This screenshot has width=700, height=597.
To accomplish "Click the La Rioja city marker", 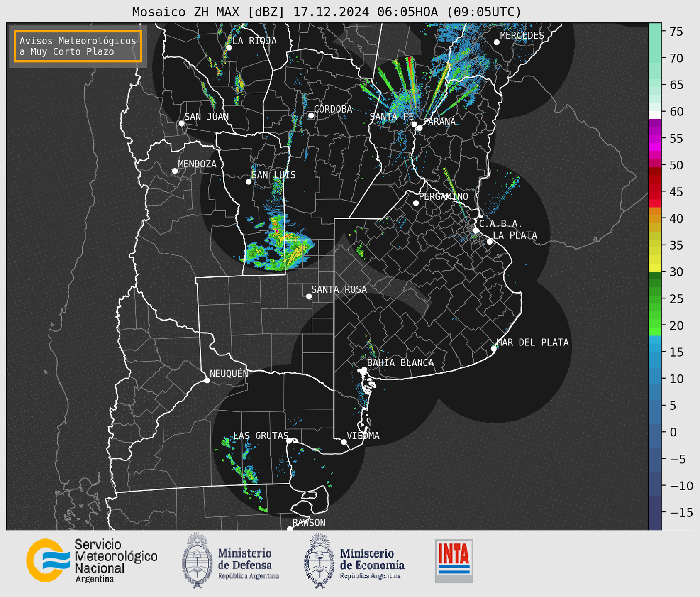I will coord(229,47).
